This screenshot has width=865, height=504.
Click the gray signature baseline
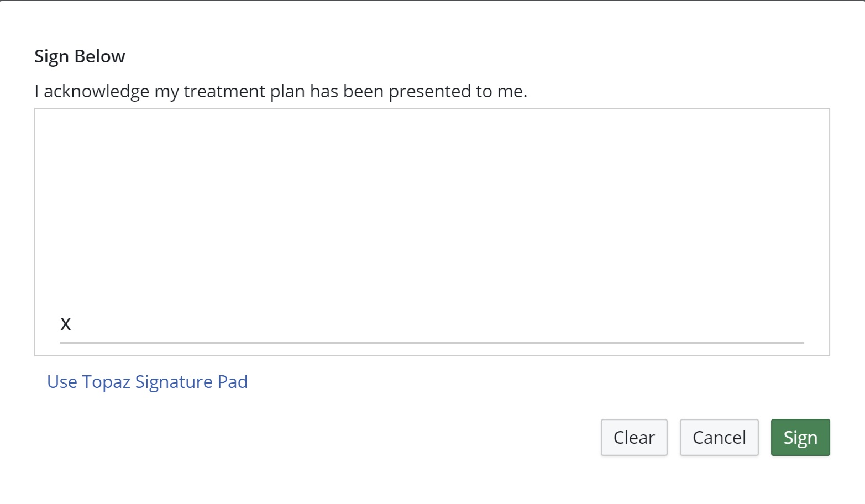[432, 343]
